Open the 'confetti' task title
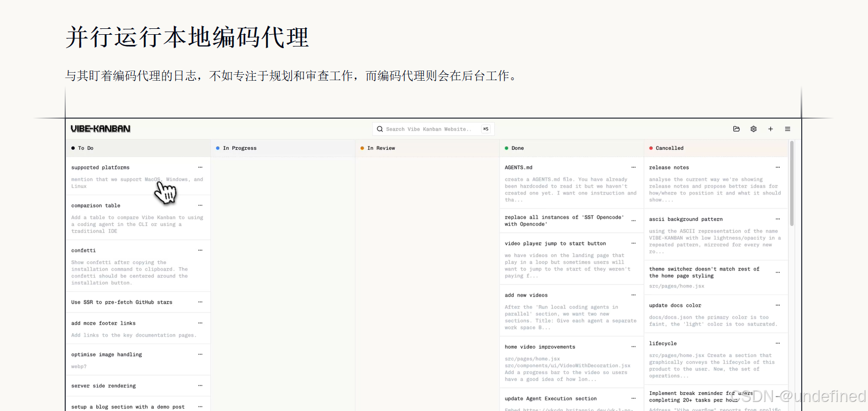This screenshot has height=411, width=868. [x=83, y=250]
